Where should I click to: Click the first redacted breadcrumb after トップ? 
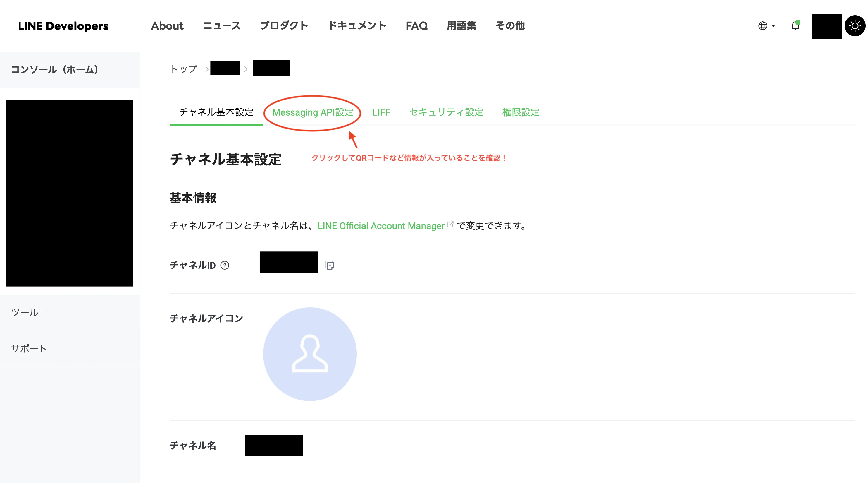tap(225, 68)
